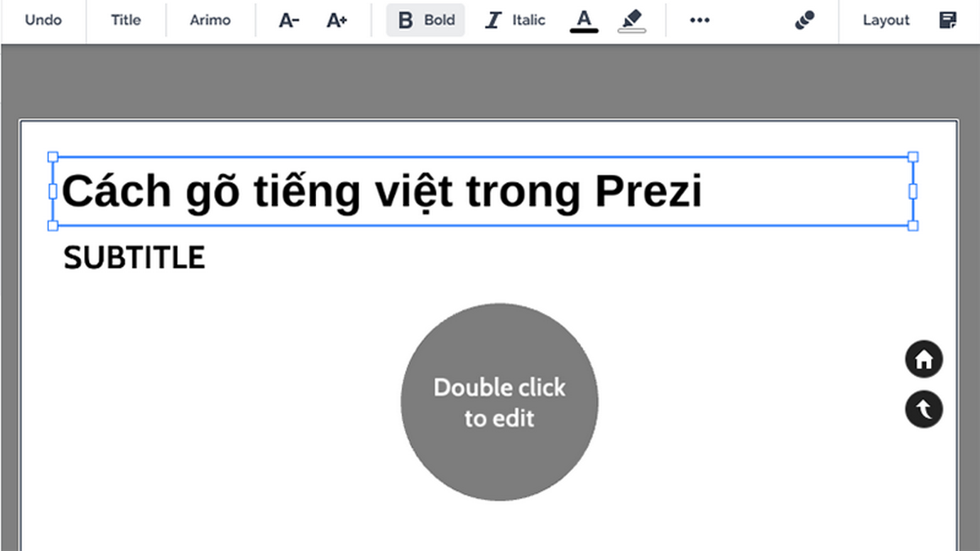The height and width of the screenshot is (551, 980).
Task: Click the top-right handle of title box
Action: click(x=913, y=157)
